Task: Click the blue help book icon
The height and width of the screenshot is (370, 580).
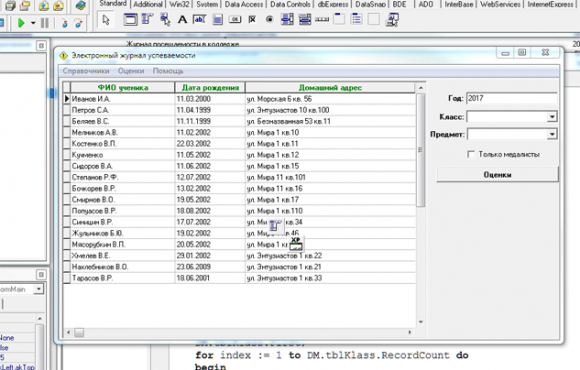Action: click(80, 5)
